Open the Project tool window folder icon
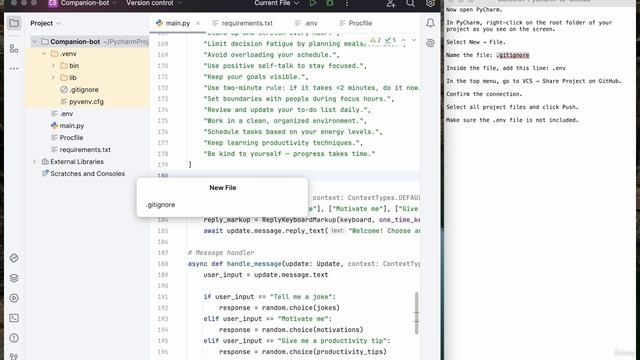640x360 pixels. (x=14, y=23)
